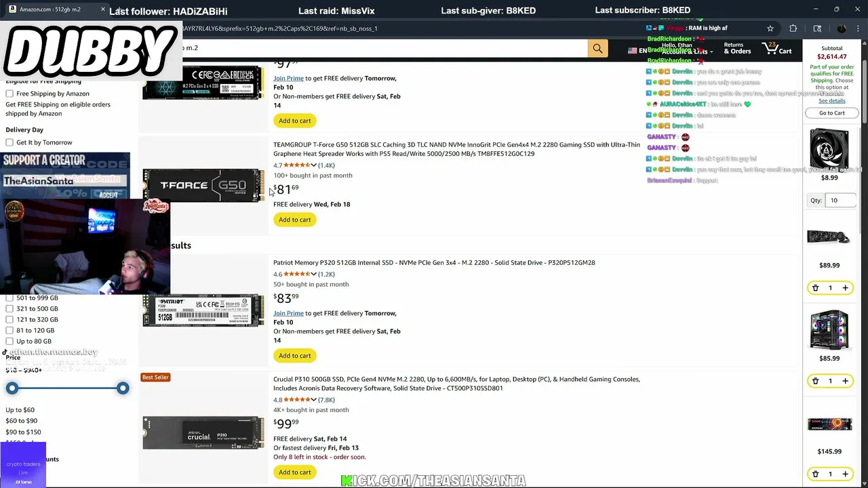
Task: Expand Crucial P310 rating breakdown chevron
Action: 313,400
